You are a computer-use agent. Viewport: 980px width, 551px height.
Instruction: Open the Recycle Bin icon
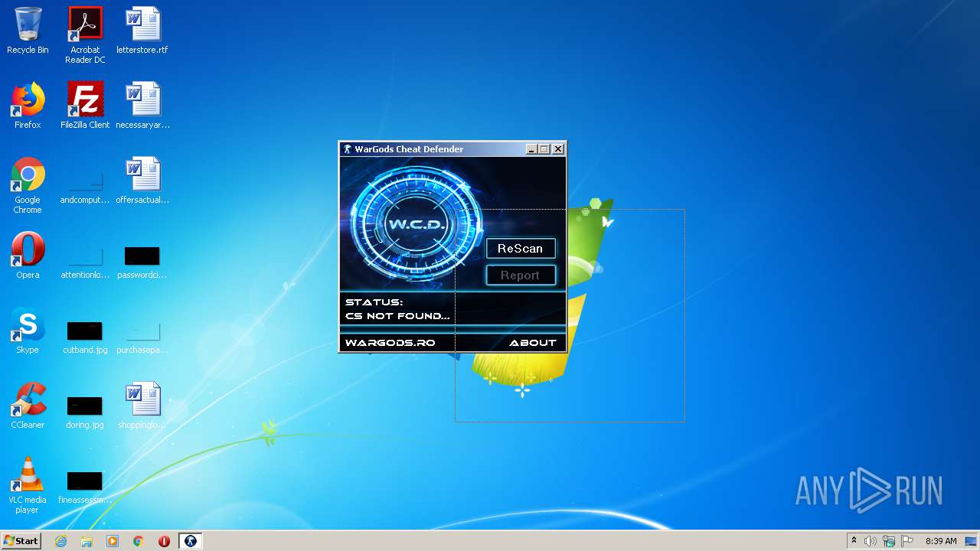pos(28,31)
